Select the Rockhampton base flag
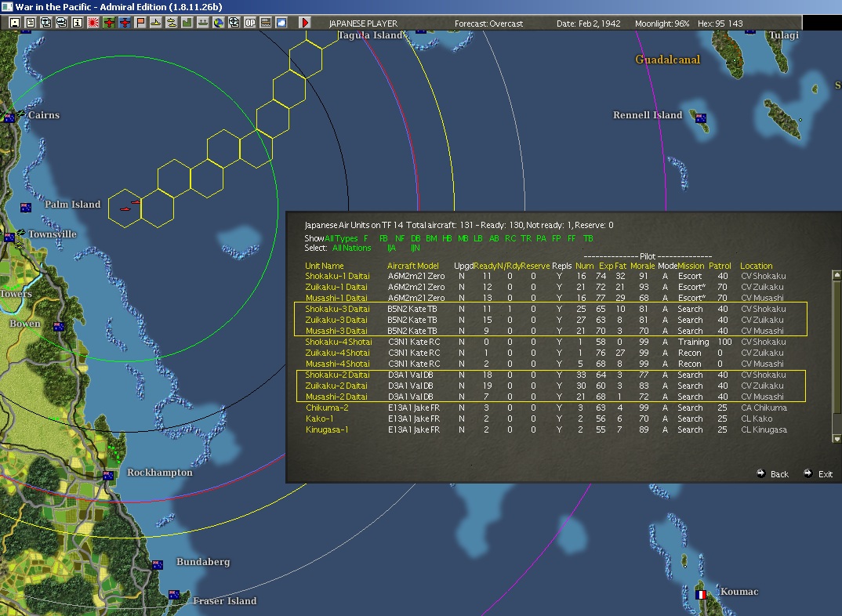 pyautogui.click(x=108, y=476)
